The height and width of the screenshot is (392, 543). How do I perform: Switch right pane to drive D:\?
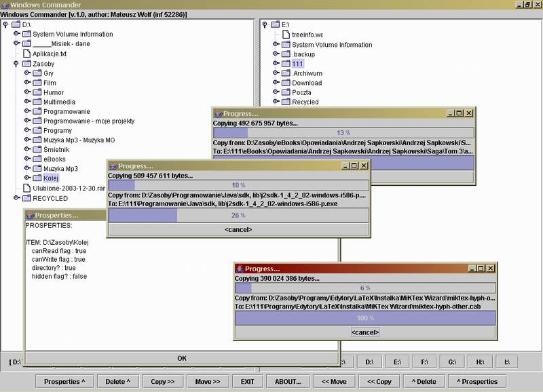[x=369, y=362]
